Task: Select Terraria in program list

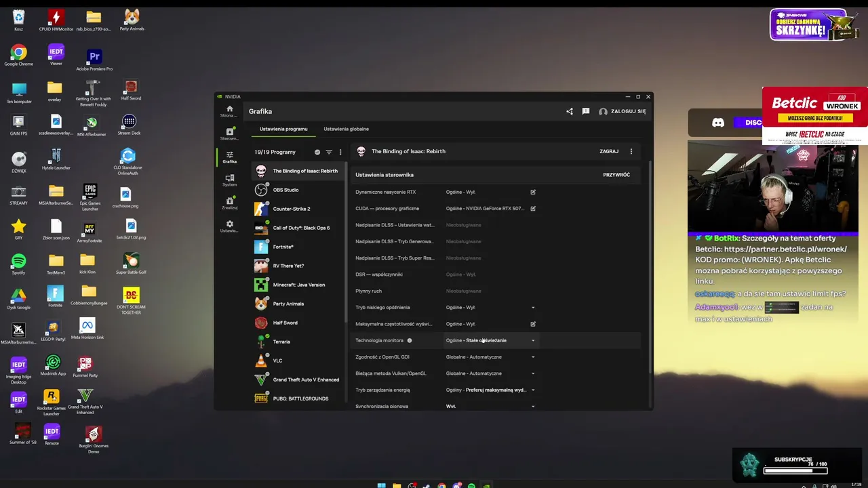Action: tap(298, 342)
